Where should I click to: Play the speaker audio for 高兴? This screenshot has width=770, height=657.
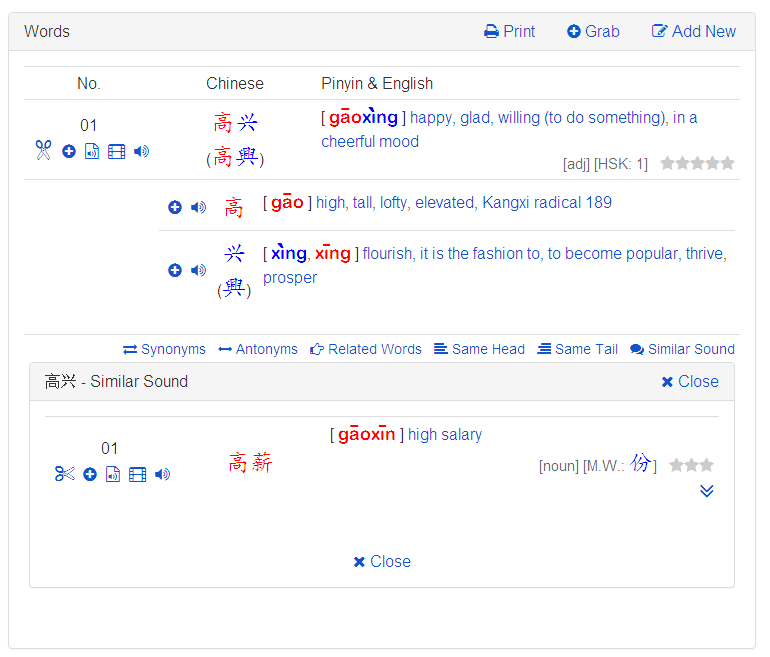pyautogui.click(x=142, y=151)
